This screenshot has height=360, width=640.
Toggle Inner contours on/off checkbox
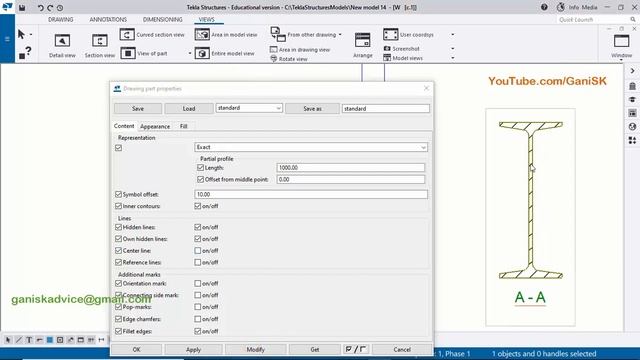pyautogui.click(x=198, y=206)
